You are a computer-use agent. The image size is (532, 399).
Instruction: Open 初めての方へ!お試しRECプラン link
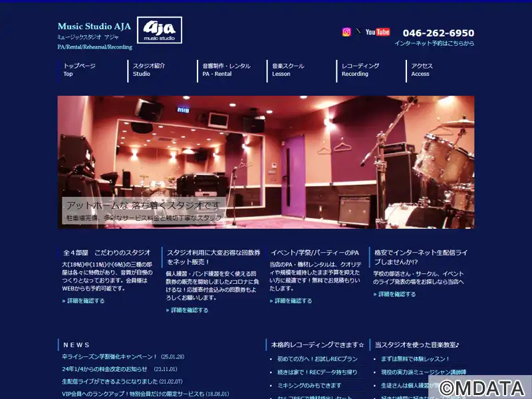[317, 359]
